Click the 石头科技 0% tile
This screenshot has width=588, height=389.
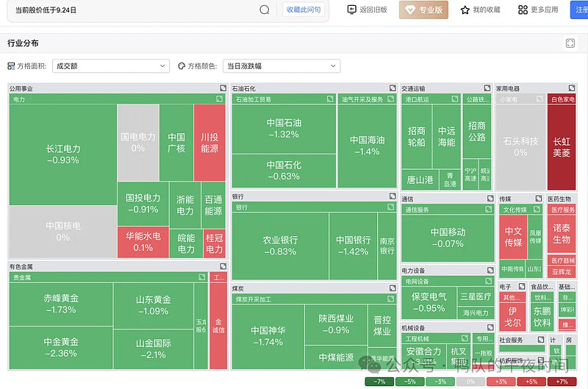[x=520, y=146]
